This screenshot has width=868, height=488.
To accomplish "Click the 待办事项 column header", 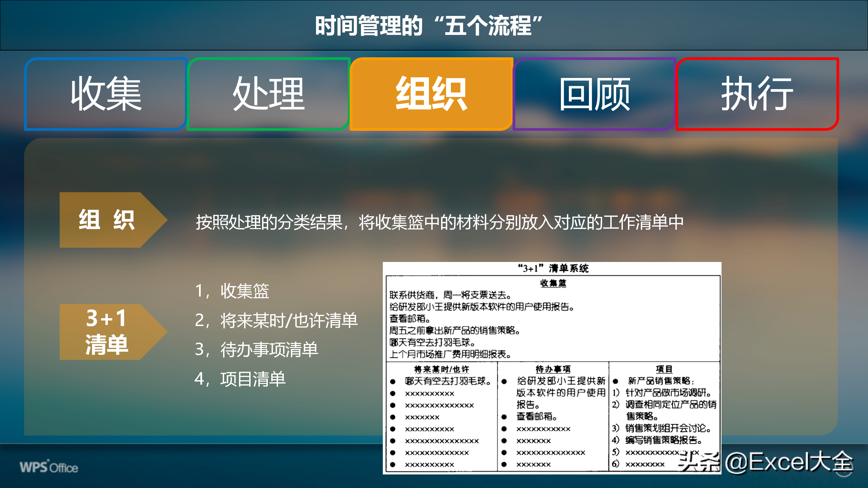I will pos(553,369).
